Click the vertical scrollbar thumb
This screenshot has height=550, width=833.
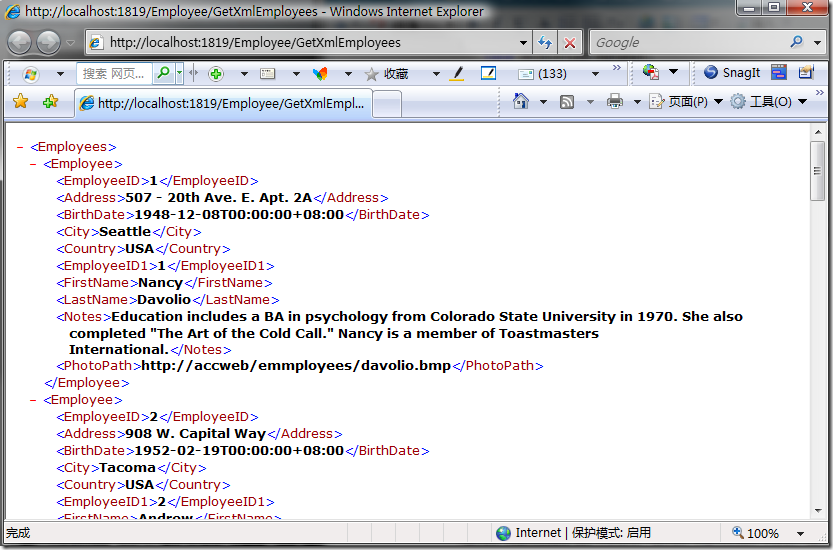click(x=817, y=171)
